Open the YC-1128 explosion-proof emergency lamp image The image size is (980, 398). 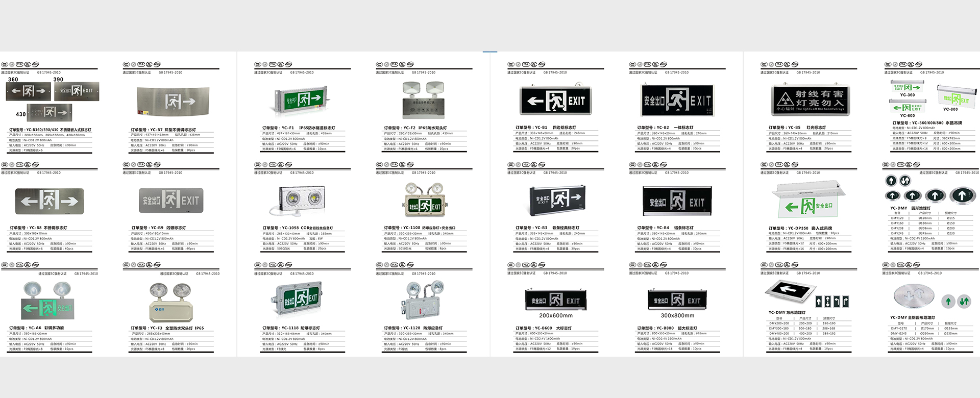423,300
